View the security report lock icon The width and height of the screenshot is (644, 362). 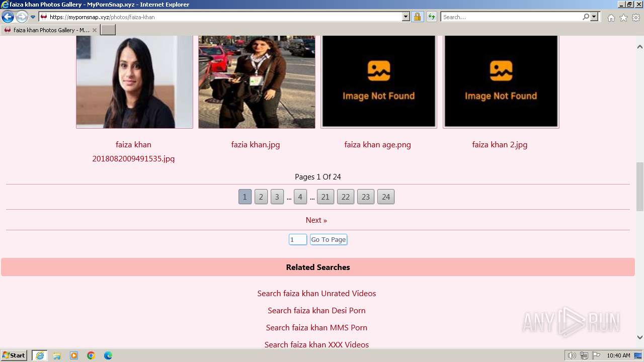tap(417, 17)
